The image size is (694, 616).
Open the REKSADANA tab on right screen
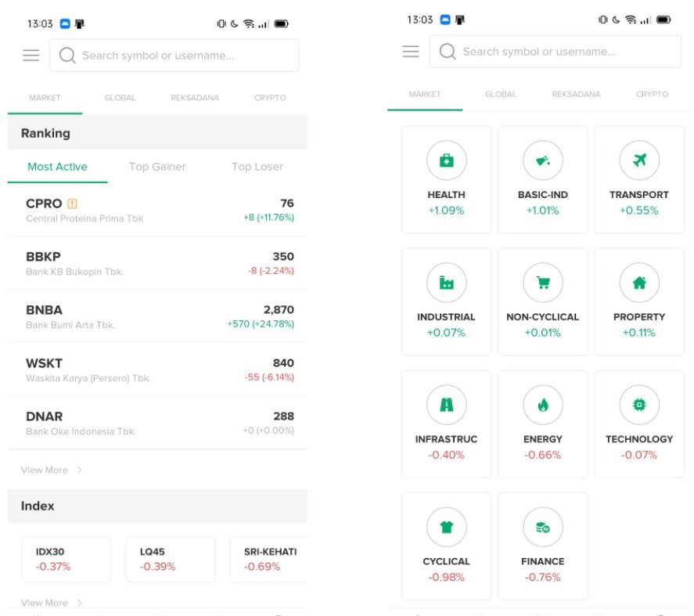(x=577, y=94)
